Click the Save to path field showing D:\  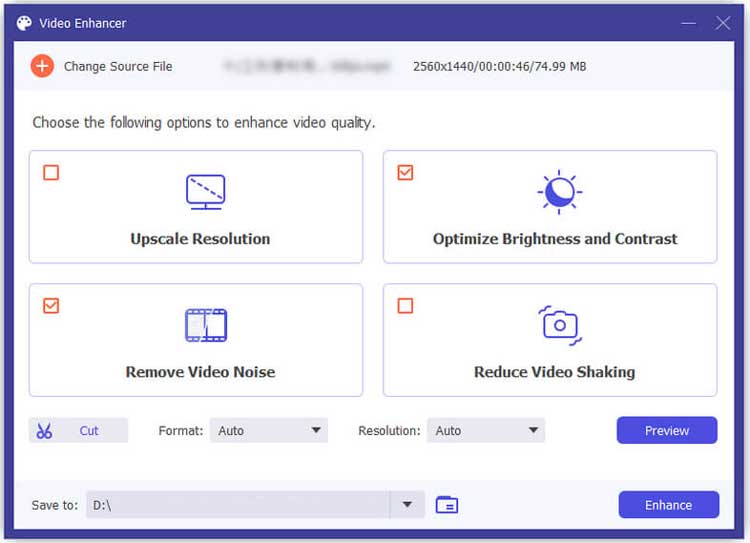pos(238,505)
